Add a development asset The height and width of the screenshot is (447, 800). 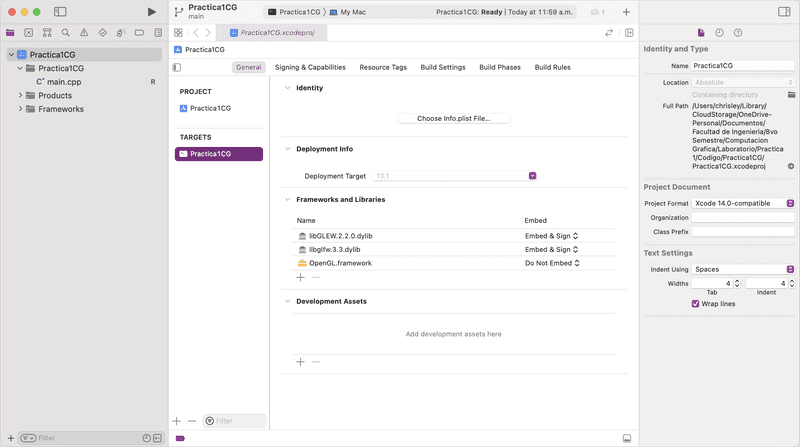(301, 362)
